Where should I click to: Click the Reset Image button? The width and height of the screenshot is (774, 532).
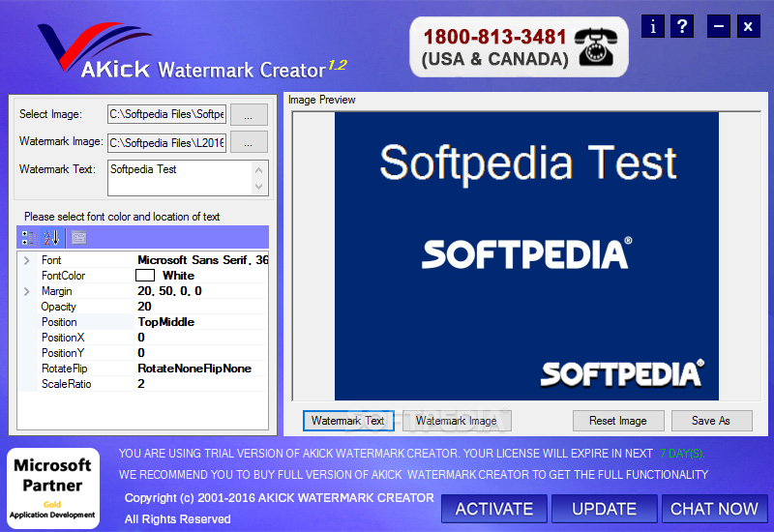(618, 421)
